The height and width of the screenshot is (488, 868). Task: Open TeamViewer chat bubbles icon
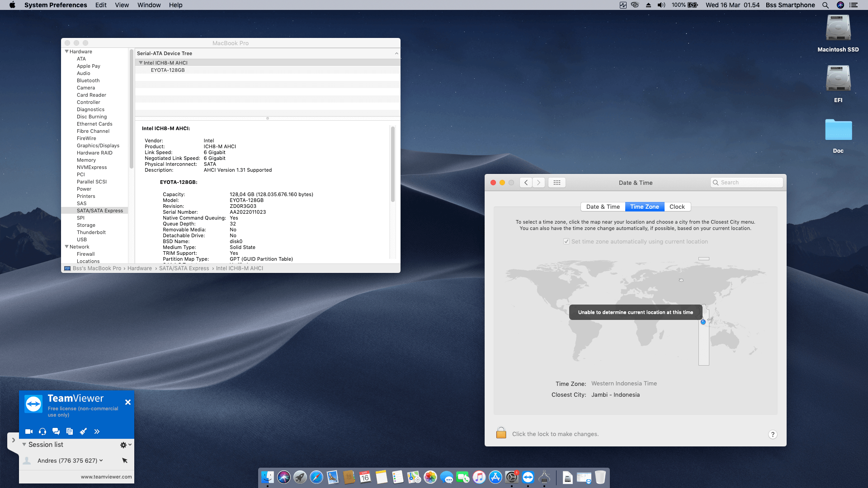56,432
